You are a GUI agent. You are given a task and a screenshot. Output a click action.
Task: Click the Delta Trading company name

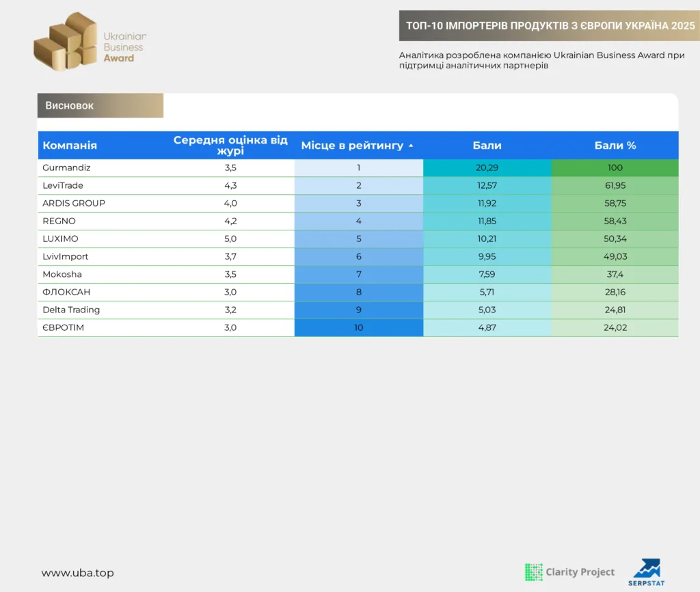pos(71,310)
